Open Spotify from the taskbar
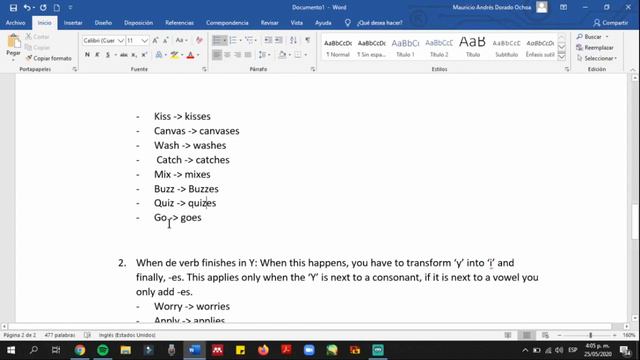Screen dimensions: 640x360 (103, 350)
